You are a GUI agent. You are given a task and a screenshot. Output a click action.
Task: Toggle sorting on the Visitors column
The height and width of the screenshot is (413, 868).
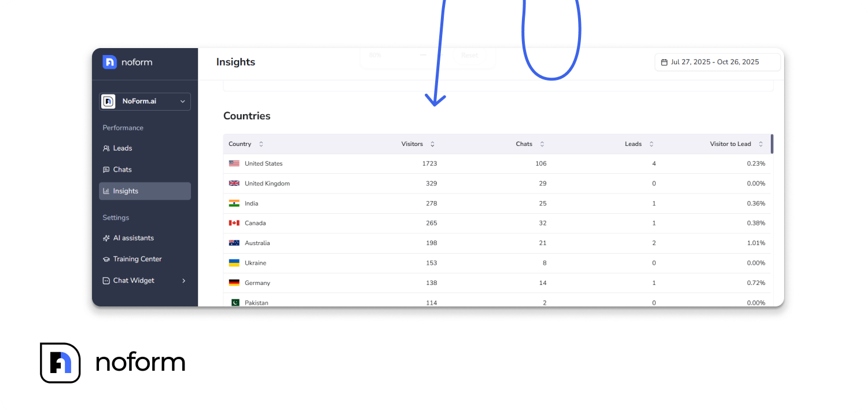pyautogui.click(x=431, y=144)
